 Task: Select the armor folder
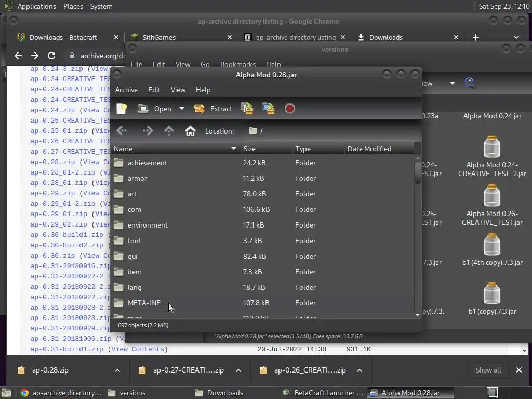pyautogui.click(x=262, y=179)
